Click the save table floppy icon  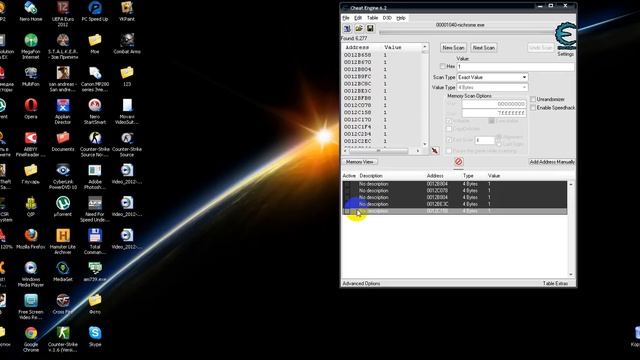tap(370, 28)
